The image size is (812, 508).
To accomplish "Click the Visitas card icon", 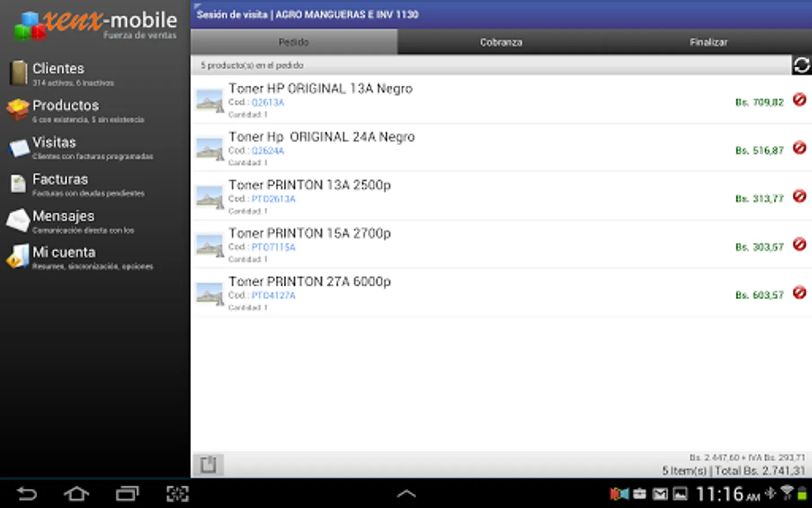I will click(19, 148).
